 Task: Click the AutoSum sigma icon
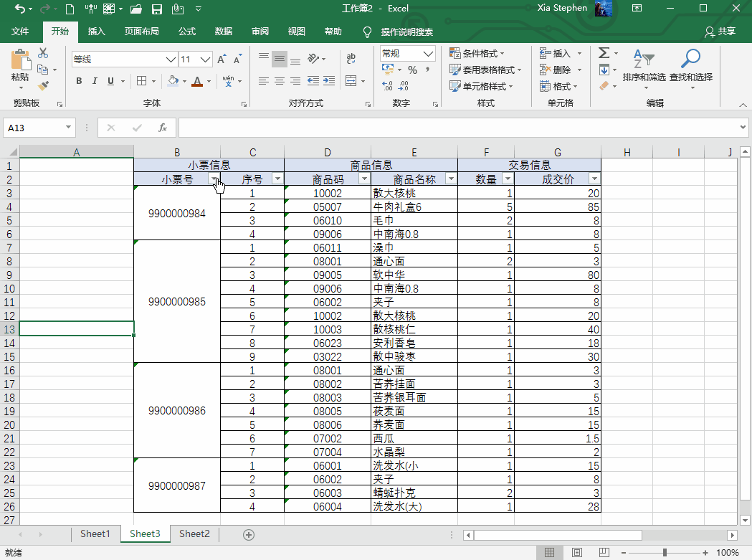click(604, 53)
